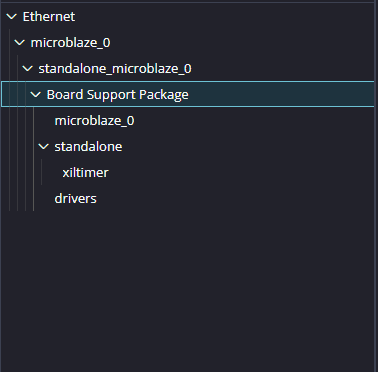
Task: Open microblaze_0 leaf inside Board Support Package
Action: 94,121
